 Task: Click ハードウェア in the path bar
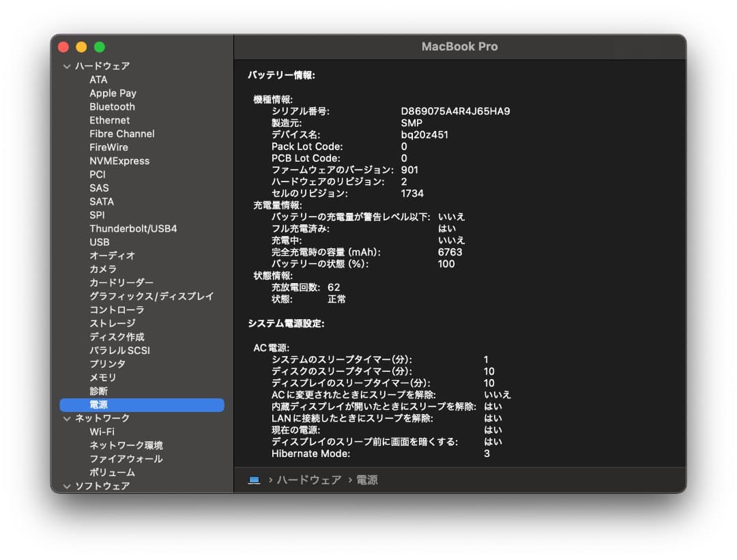coord(309,480)
